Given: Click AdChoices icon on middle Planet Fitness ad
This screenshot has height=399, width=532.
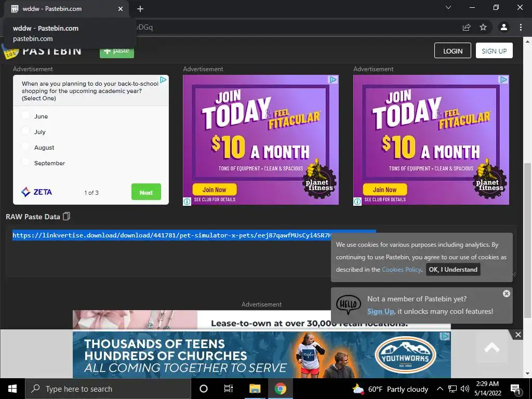Looking at the screenshot, I should coord(333,79).
